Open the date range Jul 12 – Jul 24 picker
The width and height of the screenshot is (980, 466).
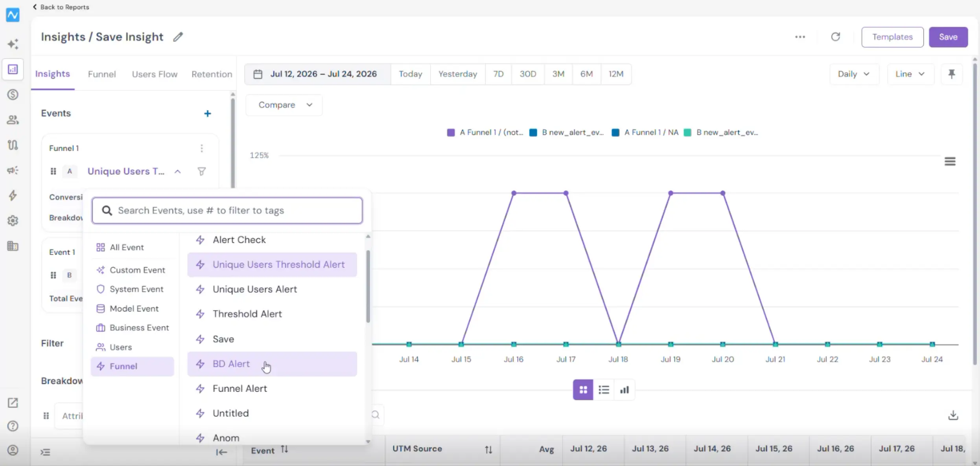coord(318,74)
